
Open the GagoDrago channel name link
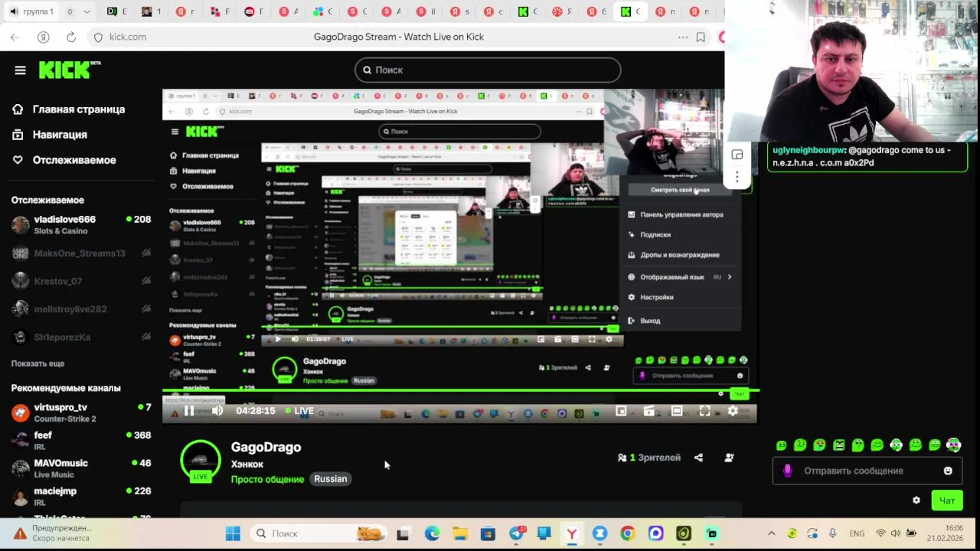pyautogui.click(x=266, y=447)
